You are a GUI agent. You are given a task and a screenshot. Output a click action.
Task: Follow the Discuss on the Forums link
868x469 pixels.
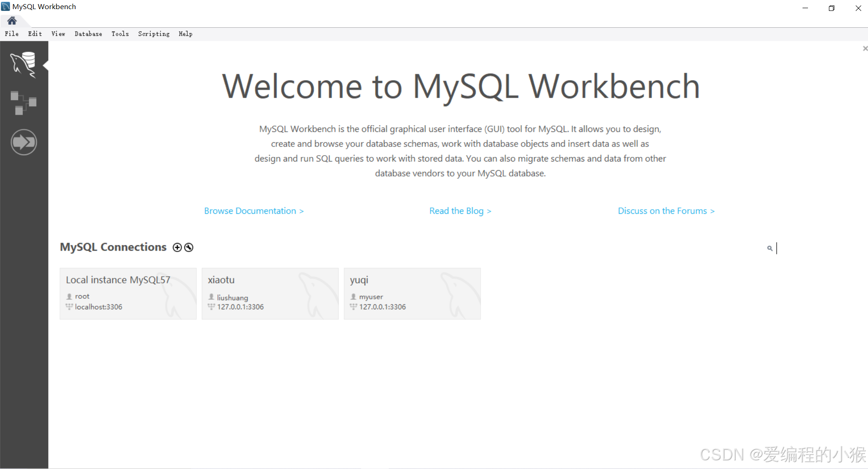pos(666,211)
